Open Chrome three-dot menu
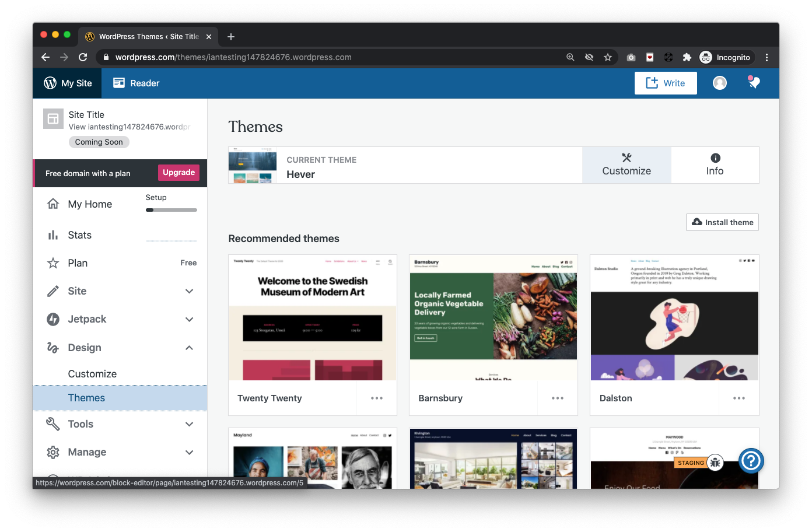This screenshot has height=532, width=812. click(x=767, y=57)
